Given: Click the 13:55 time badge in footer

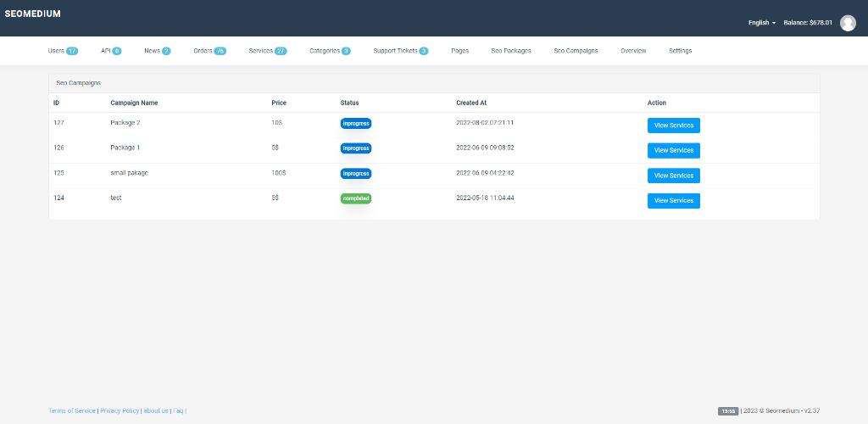Looking at the screenshot, I should [728, 411].
